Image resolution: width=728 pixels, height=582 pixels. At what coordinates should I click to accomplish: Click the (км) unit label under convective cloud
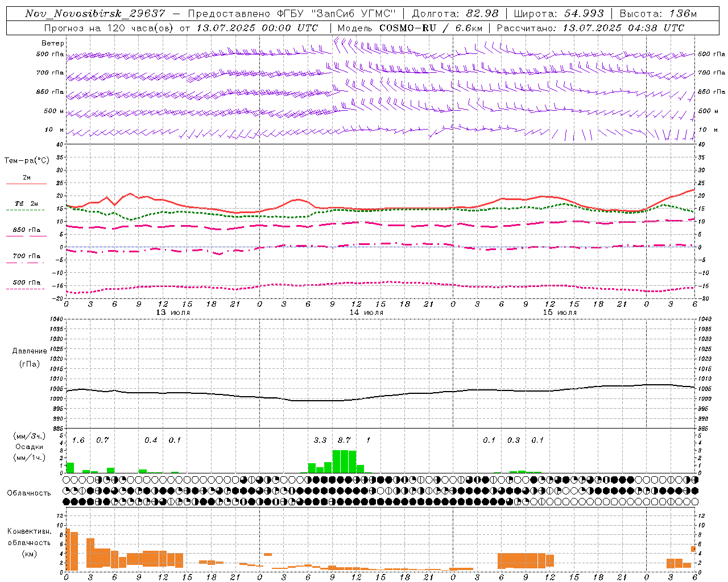point(30,554)
